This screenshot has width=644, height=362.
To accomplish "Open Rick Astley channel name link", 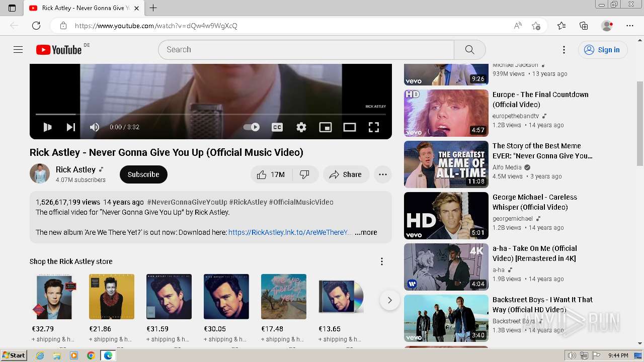I will click(x=75, y=169).
